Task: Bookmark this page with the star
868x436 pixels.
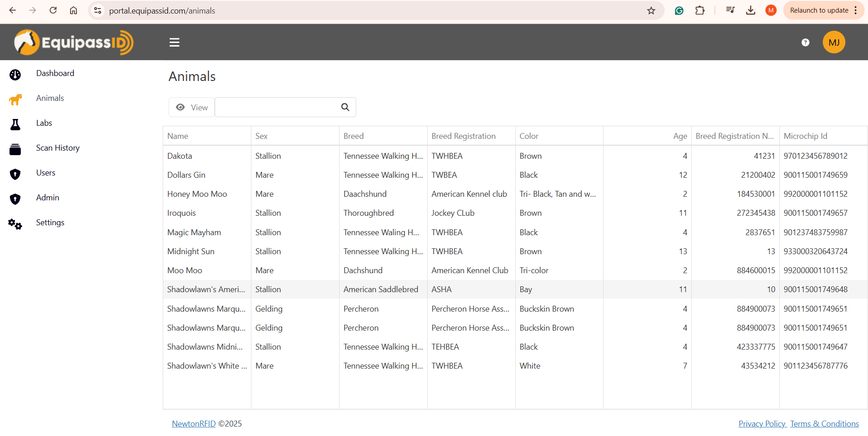Action: pos(651,10)
